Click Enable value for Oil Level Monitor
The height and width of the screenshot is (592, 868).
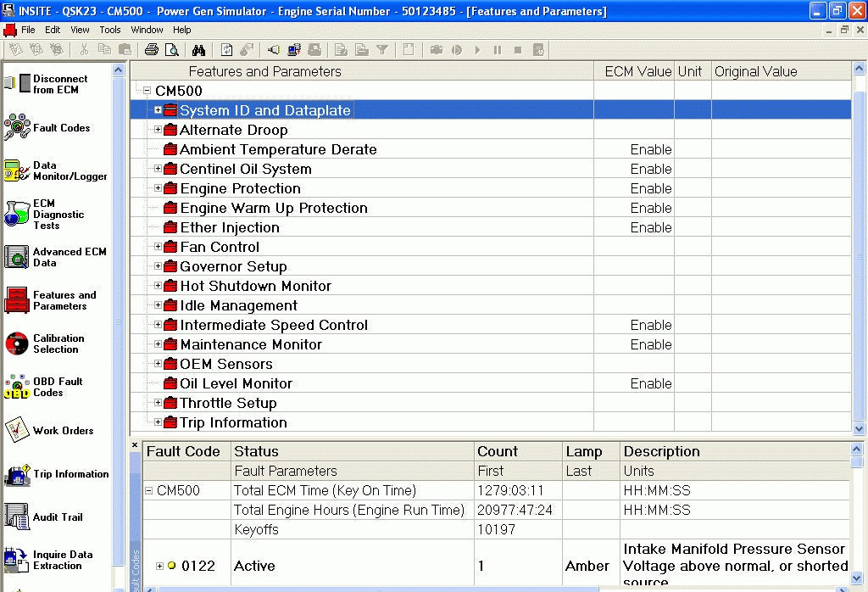click(650, 383)
